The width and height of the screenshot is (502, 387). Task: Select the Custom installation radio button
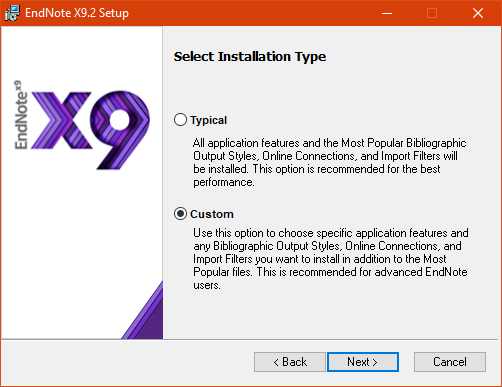[x=180, y=214]
